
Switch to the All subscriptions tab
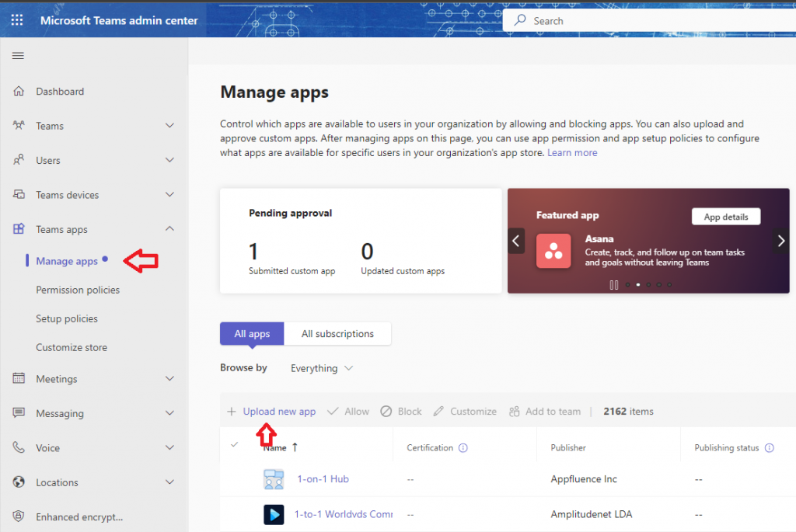pyautogui.click(x=337, y=334)
